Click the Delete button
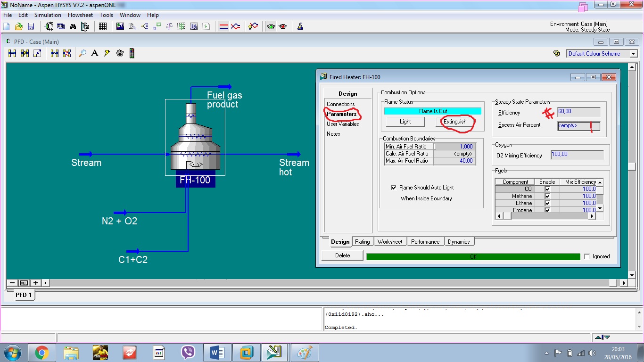The width and height of the screenshot is (644, 362). click(x=343, y=255)
